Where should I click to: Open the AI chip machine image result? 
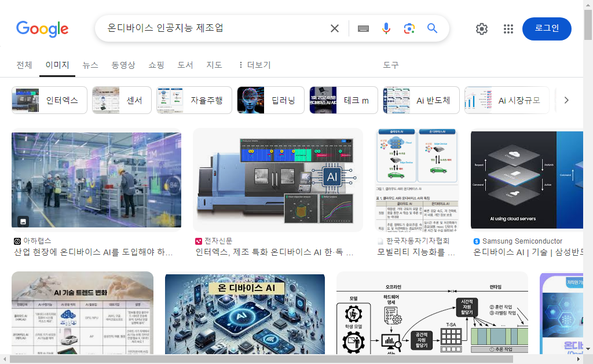tap(278, 180)
